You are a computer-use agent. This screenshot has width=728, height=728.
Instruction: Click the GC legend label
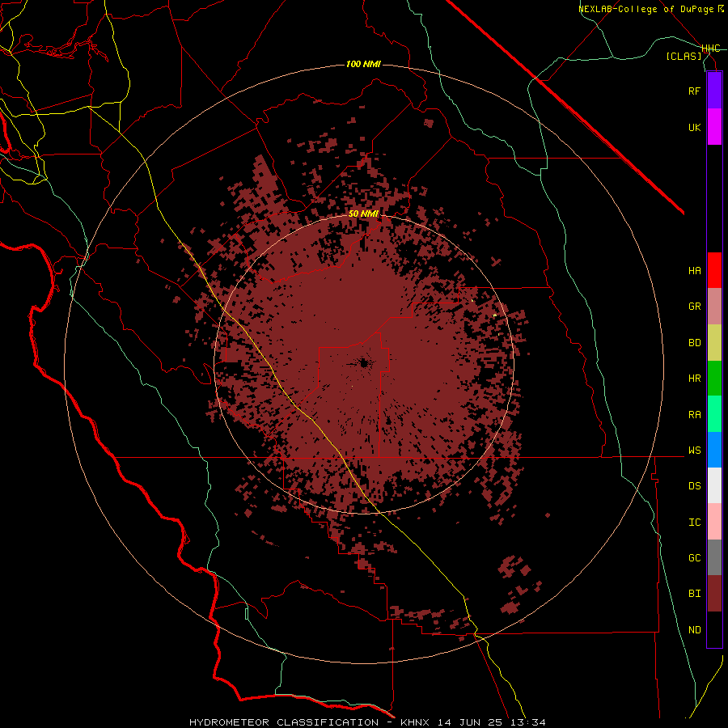coord(694,558)
